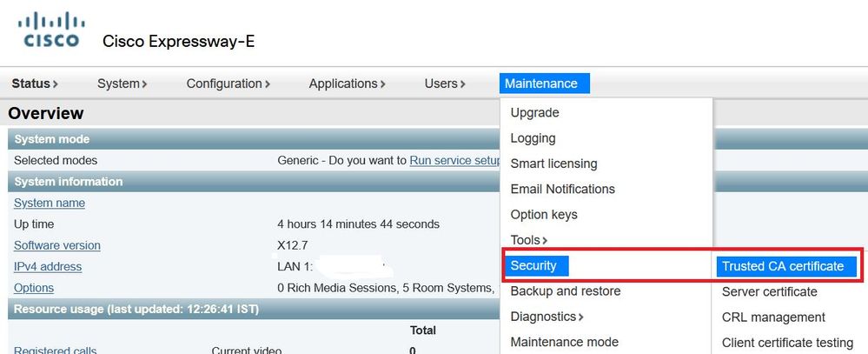Open Smart licensing option

(553, 164)
